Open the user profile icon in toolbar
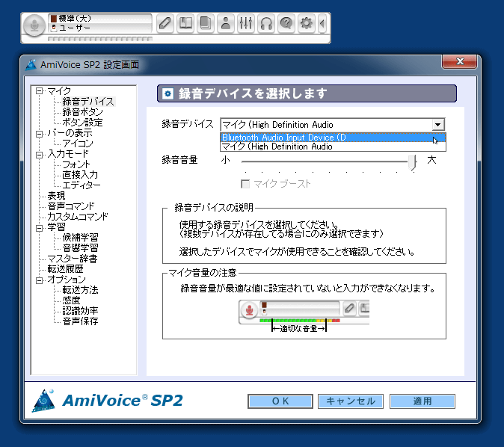Viewport: 504px width, 447px height. click(x=226, y=23)
